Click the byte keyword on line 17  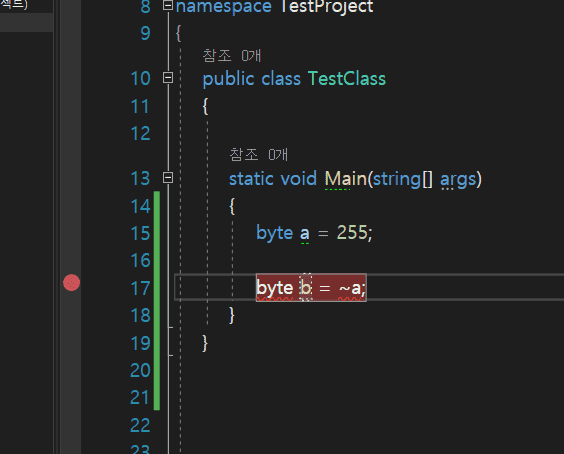(275, 288)
